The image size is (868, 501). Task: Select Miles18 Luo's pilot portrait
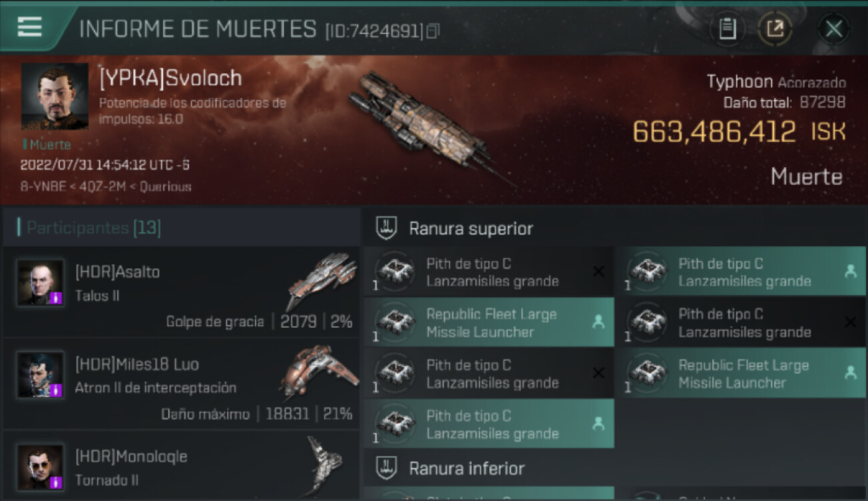click(41, 375)
